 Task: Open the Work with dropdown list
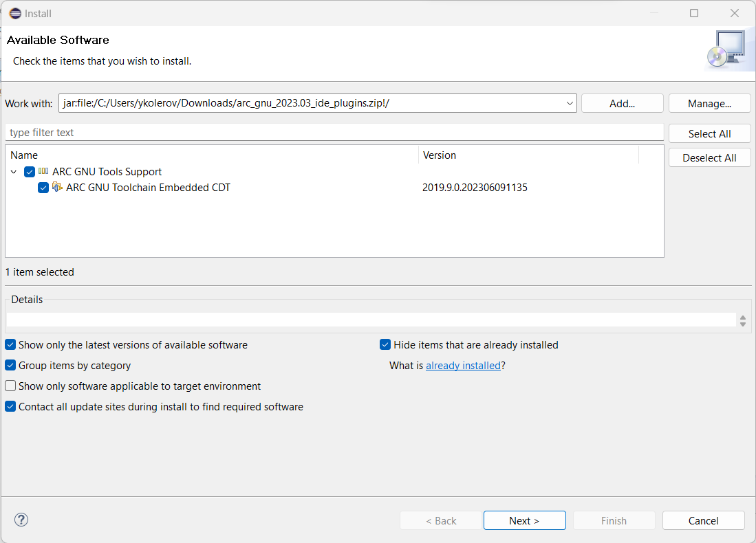coord(570,103)
